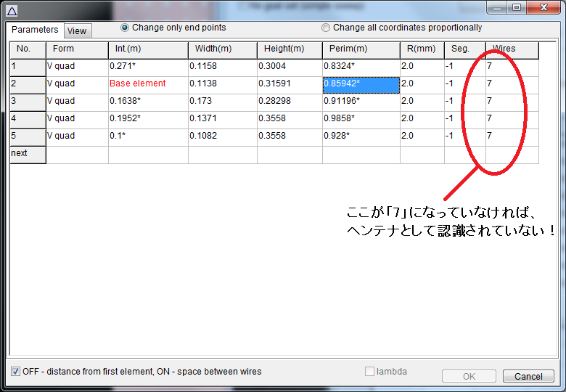Select row header number 5
566x392 pixels.
[x=28, y=137]
